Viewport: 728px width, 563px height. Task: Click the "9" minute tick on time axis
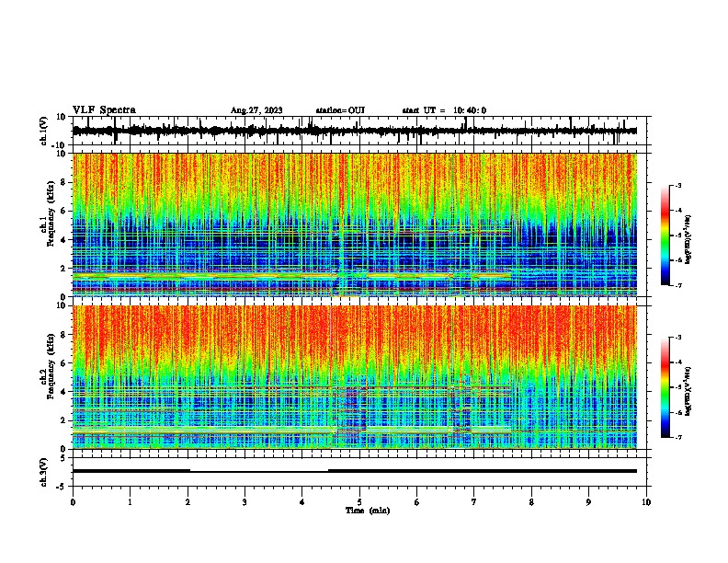coord(588,502)
